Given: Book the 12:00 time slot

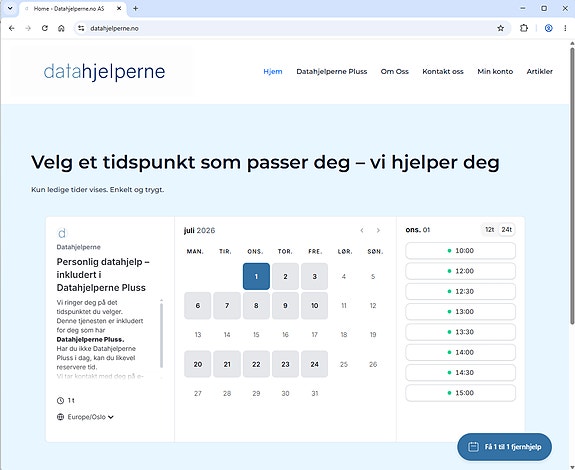Looking at the screenshot, I should (x=461, y=271).
